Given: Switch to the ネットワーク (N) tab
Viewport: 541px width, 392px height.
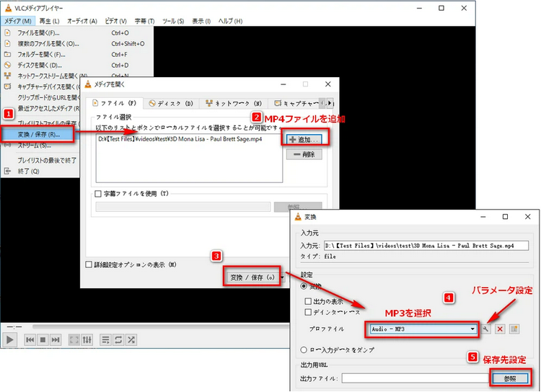Looking at the screenshot, I should 233,104.
